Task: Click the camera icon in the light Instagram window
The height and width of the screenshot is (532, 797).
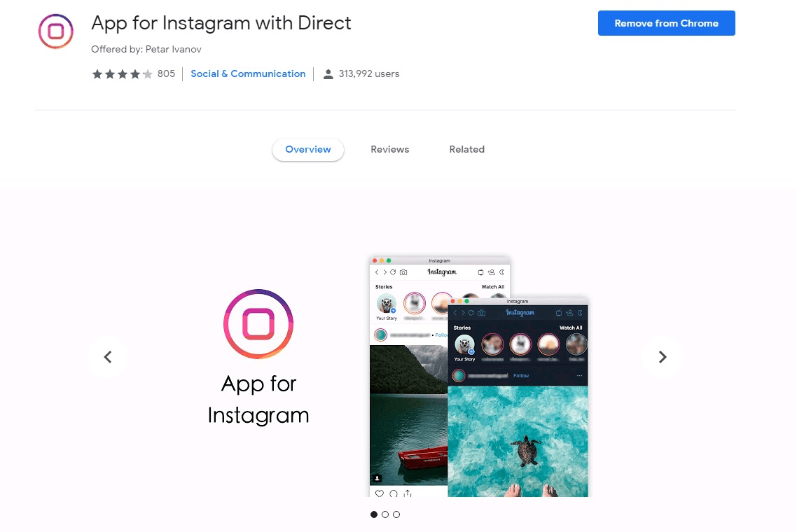Action: pos(403,272)
